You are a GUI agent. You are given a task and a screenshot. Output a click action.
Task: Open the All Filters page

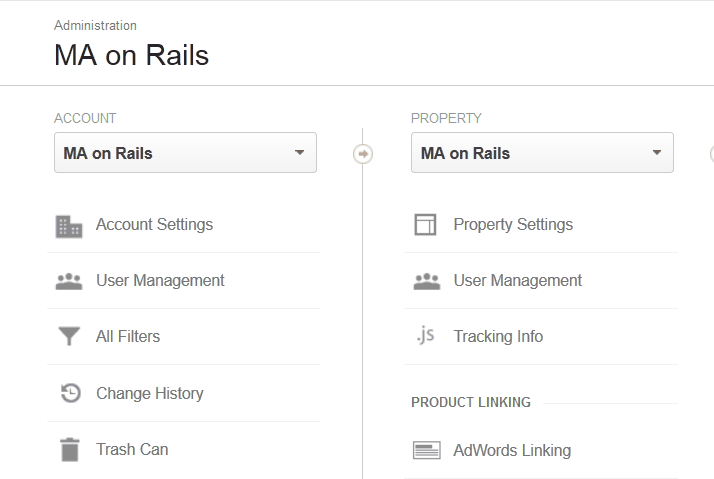[x=128, y=337]
